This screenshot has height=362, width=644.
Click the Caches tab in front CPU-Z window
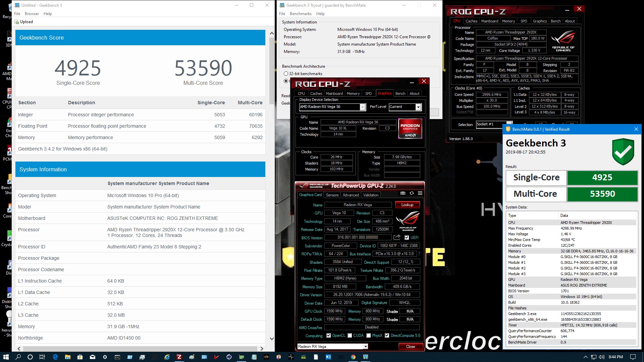coord(316,94)
